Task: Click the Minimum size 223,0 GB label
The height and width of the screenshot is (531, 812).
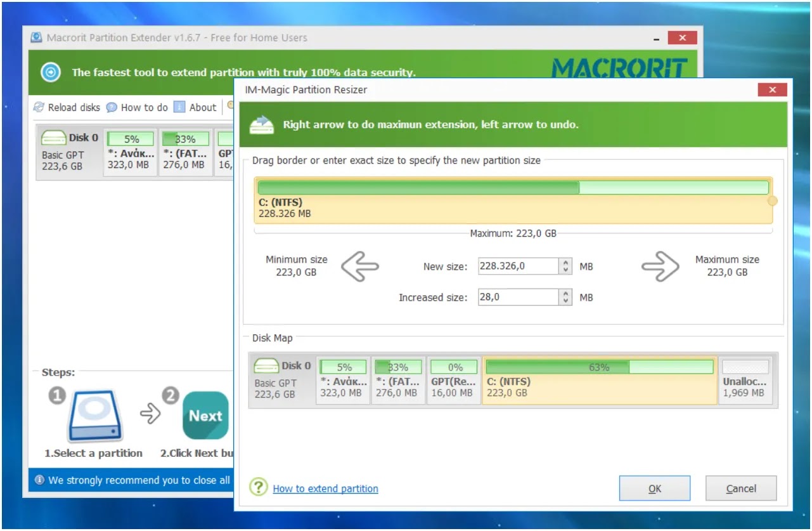Action: click(296, 266)
